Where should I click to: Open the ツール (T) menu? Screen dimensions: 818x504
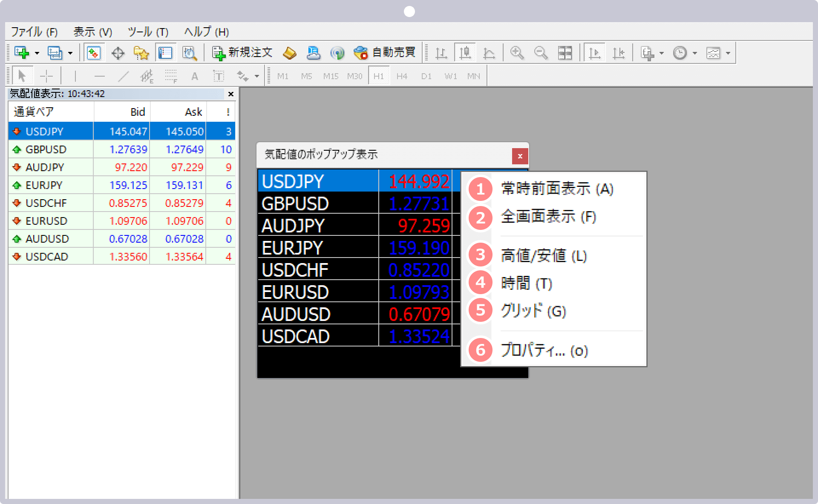click(148, 32)
